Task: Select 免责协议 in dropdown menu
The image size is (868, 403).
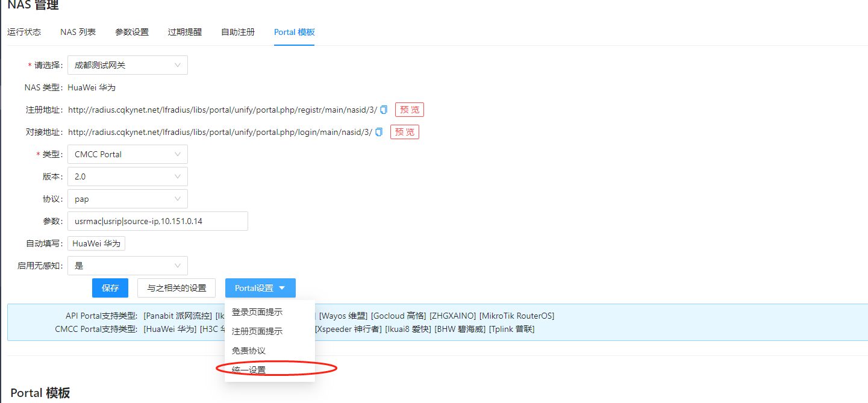Action: point(249,351)
